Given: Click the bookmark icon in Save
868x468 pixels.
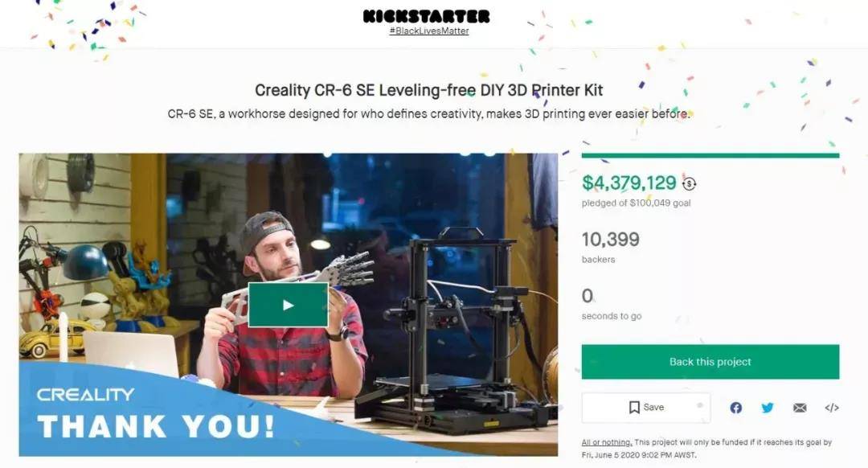Looking at the screenshot, I should coord(634,408).
